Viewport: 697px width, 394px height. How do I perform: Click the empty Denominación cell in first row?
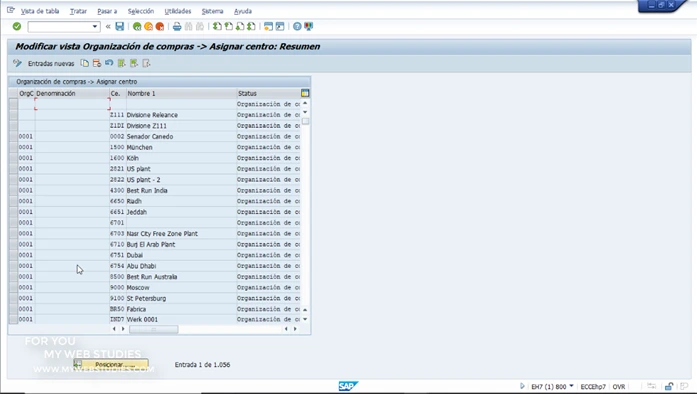[x=72, y=104]
